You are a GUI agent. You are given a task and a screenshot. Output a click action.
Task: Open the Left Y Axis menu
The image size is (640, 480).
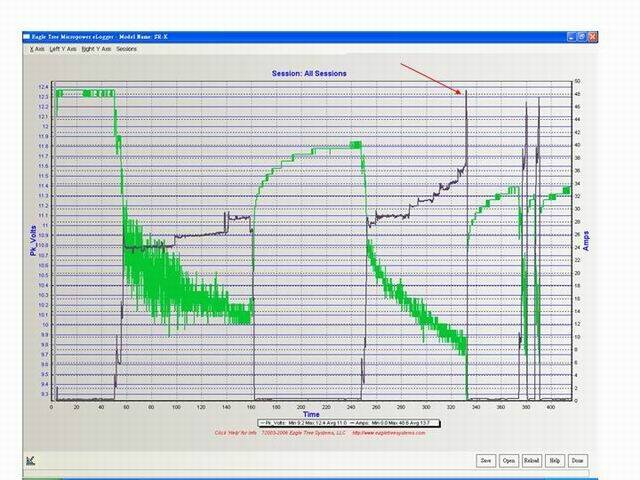[x=63, y=49]
